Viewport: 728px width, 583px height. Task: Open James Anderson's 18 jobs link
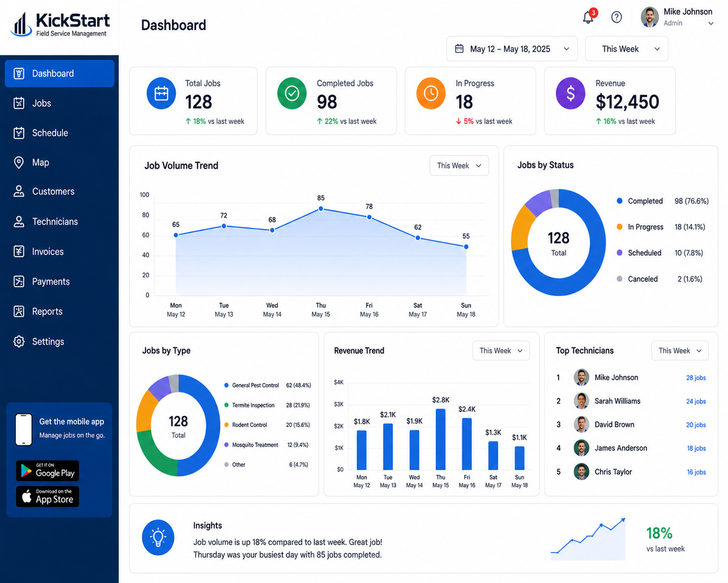pos(696,448)
